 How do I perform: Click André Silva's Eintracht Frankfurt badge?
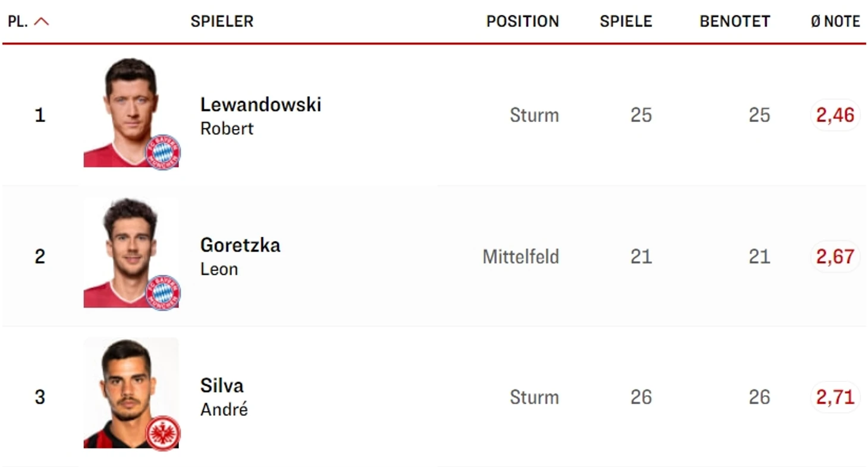pyautogui.click(x=162, y=433)
